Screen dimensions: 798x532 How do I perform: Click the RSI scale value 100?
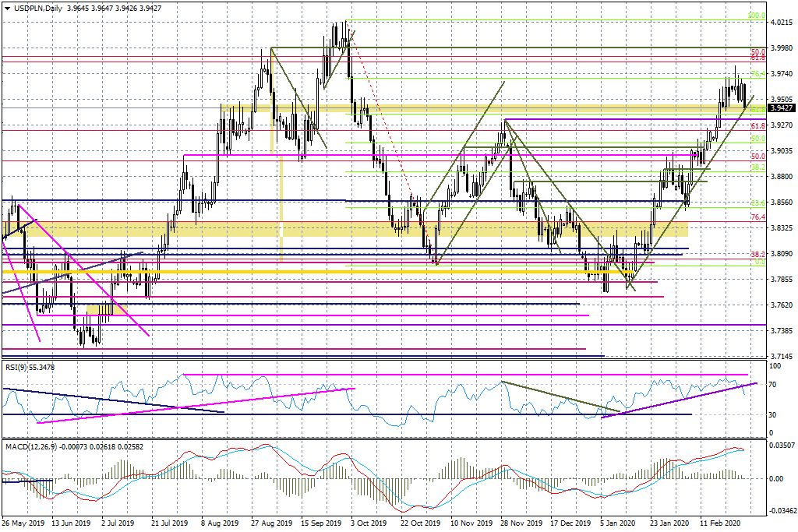[x=775, y=365]
